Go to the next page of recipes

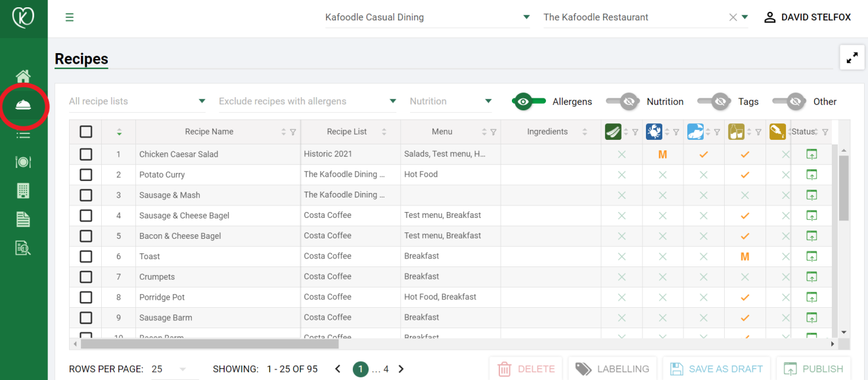[x=401, y=369]
